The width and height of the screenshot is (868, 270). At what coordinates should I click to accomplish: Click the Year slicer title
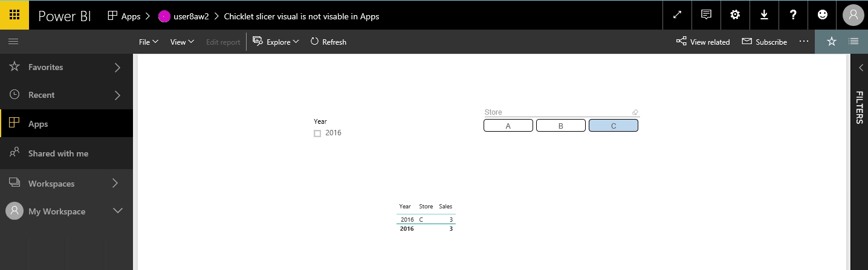pyautogui.click(x=320, y=121)
